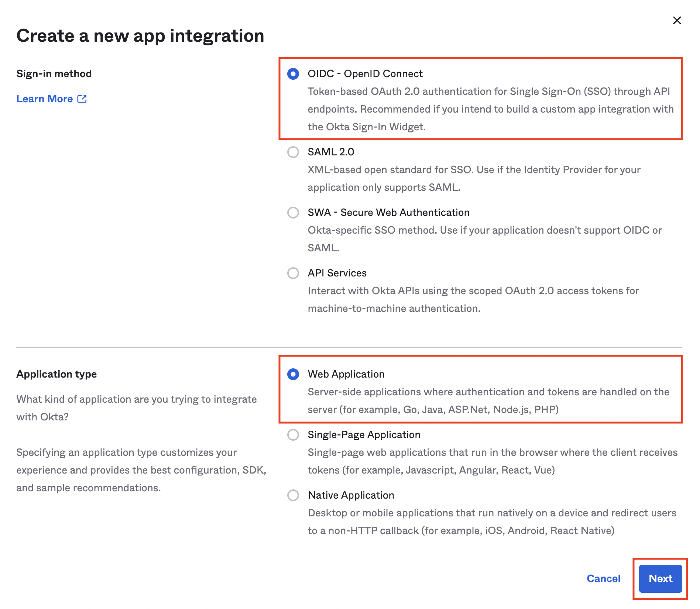Select the SWA Secure Web Authentication option

(294, 213)
